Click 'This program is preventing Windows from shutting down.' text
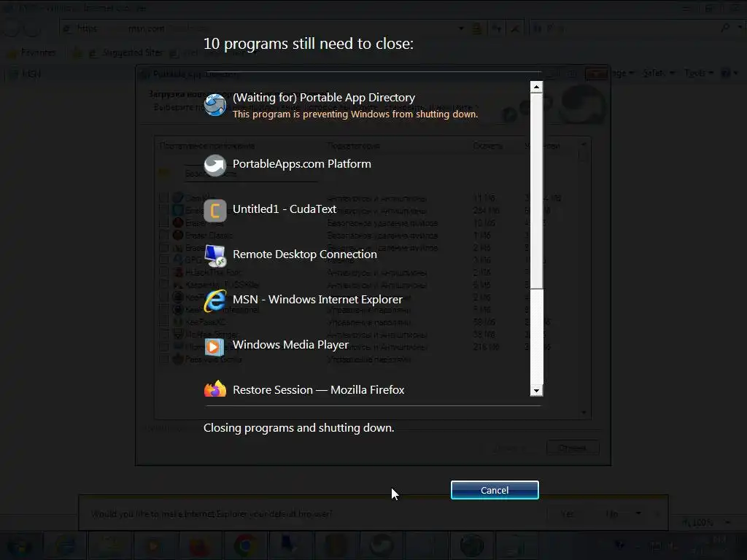This screenshot has height=560, width=747. point(355,114)
